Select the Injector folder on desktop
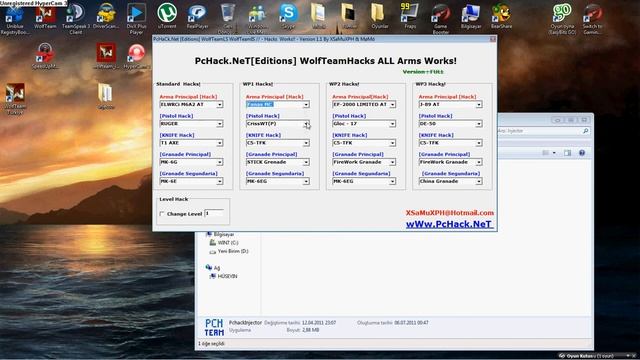640x360 pixels. pos(106,96)
